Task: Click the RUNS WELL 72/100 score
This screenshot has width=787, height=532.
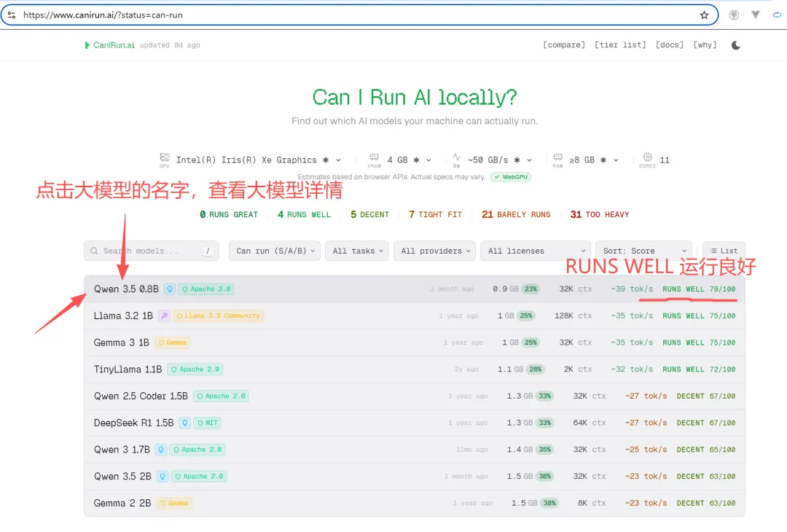Action: (x=699, y=369)
